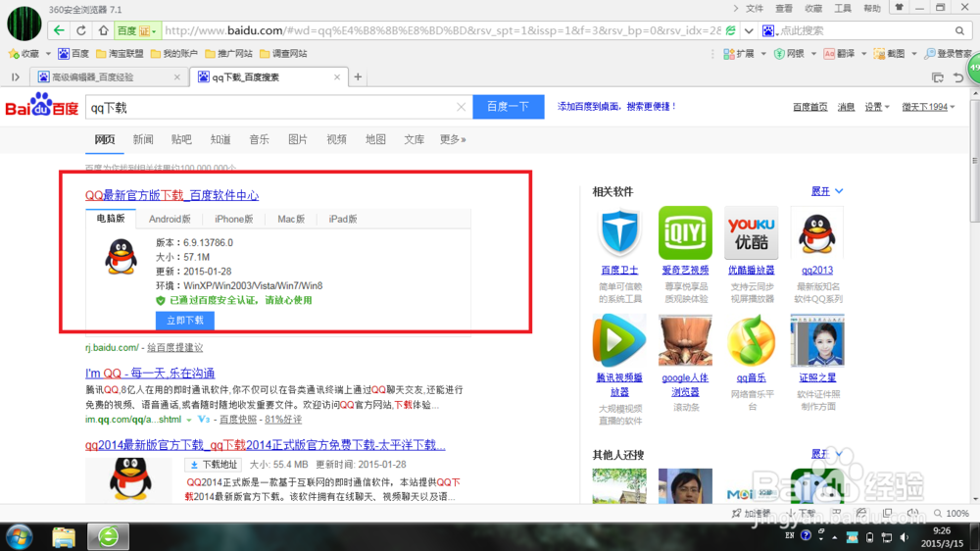Open the 更多» search categories
This screenshot has width=980, height=551.
(453, 139)
